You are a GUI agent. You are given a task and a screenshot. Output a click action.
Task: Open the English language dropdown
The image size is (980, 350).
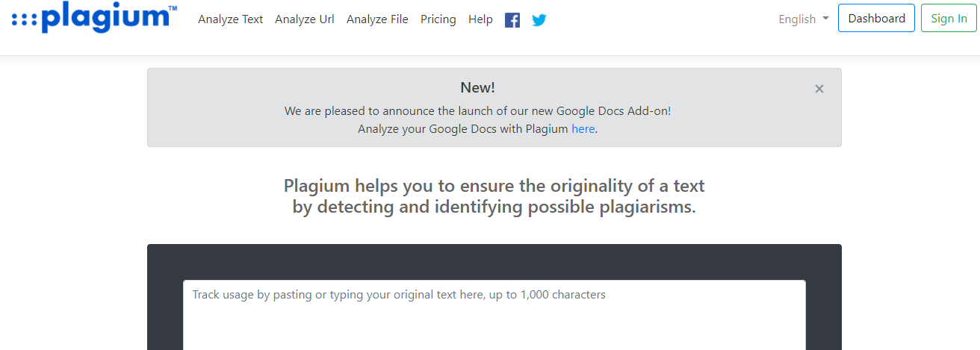point(804,19)
